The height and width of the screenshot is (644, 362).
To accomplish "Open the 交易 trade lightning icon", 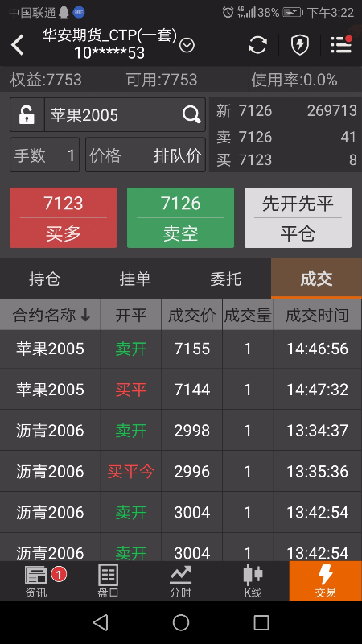I will point(326,580).
